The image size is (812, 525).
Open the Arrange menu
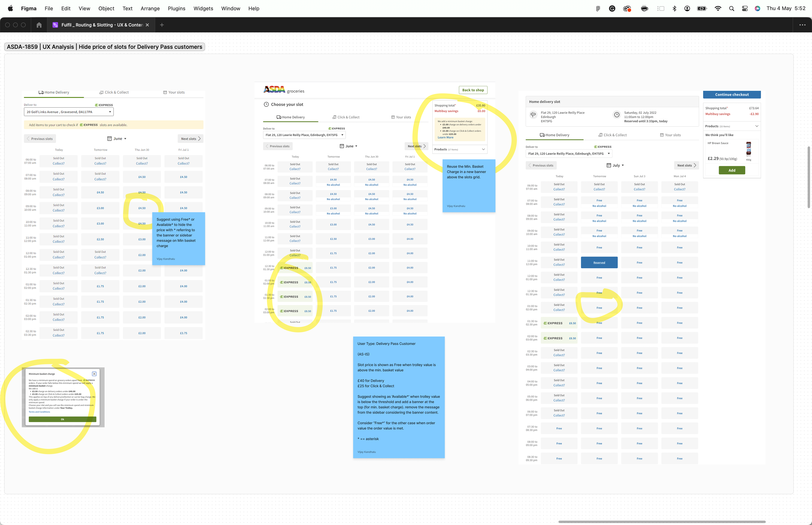[x=150, y=8]
